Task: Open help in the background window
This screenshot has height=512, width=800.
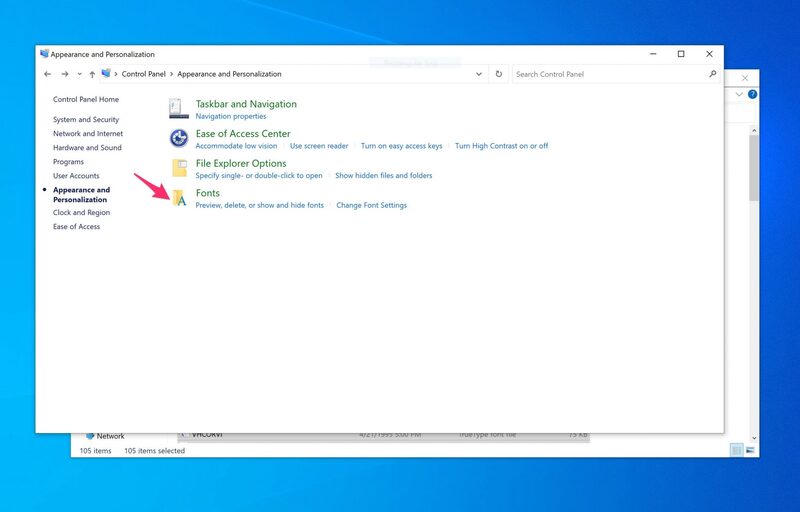Action: (x=752, y=94)
